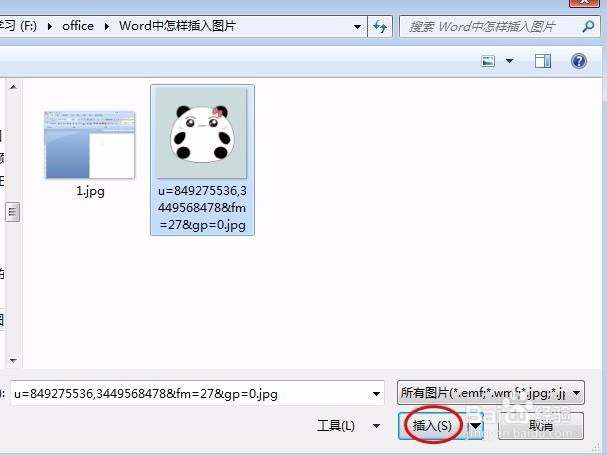Click the search magnifier icon
Screen dimensions: 607x455
click(588, 26)
